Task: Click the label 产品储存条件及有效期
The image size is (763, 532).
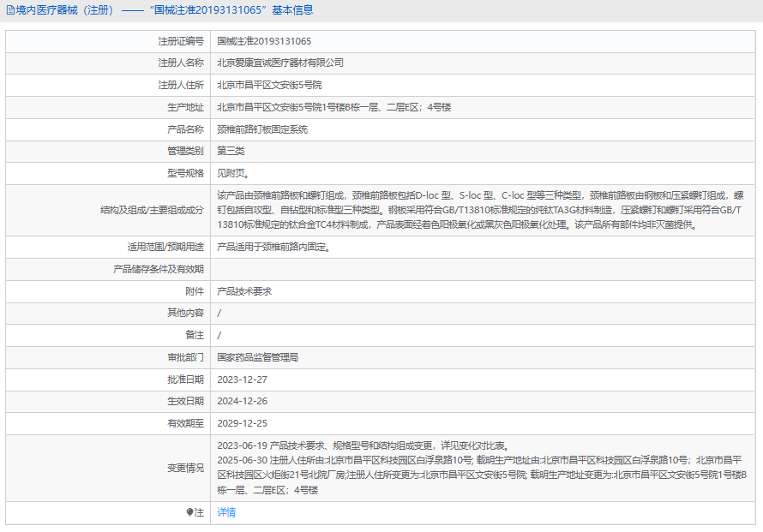Action: click(x=158, y=269)
